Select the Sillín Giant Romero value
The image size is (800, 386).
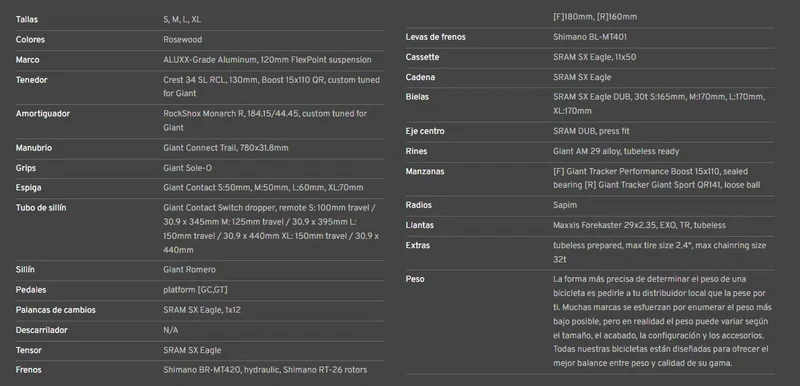(189, 269)
